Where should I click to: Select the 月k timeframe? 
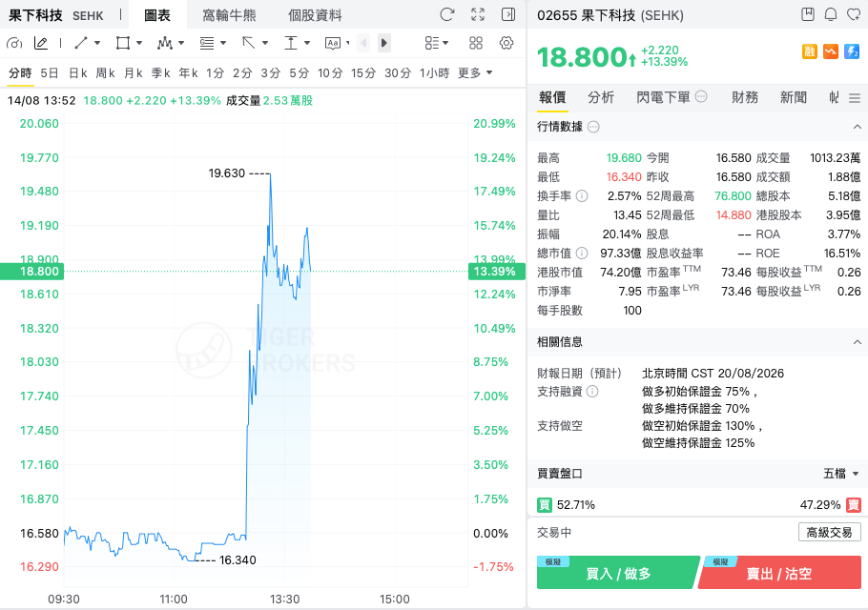coord(134,73)
